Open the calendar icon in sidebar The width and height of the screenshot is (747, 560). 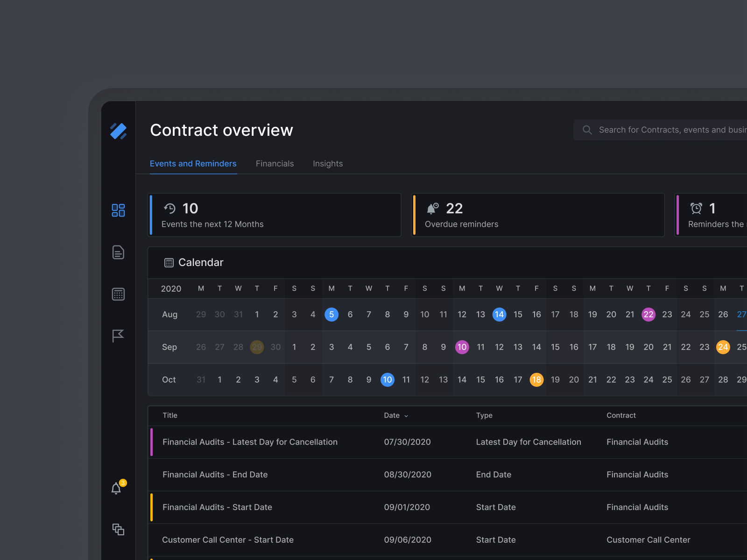click(x=118, y=294)
